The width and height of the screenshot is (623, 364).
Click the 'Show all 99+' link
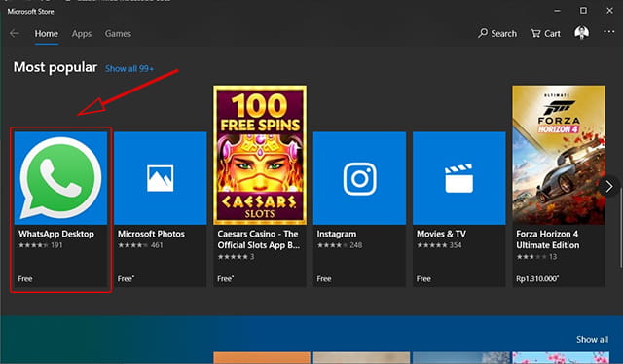[x=129, y=68]
